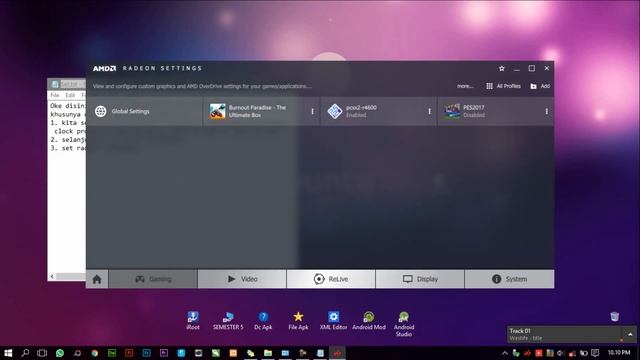Click the 'Oke disin' line in Notepad
This screenshot has width=640, height=360.
(67, 106)
